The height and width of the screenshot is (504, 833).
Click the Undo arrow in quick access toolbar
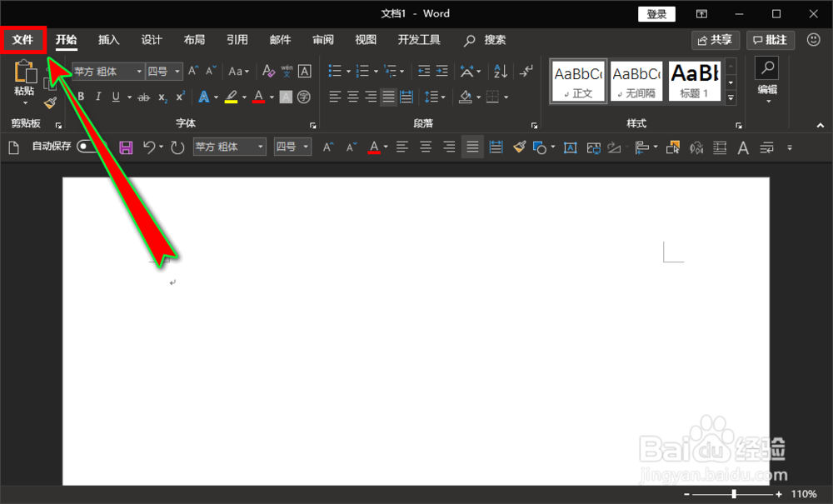pos(149,147)
